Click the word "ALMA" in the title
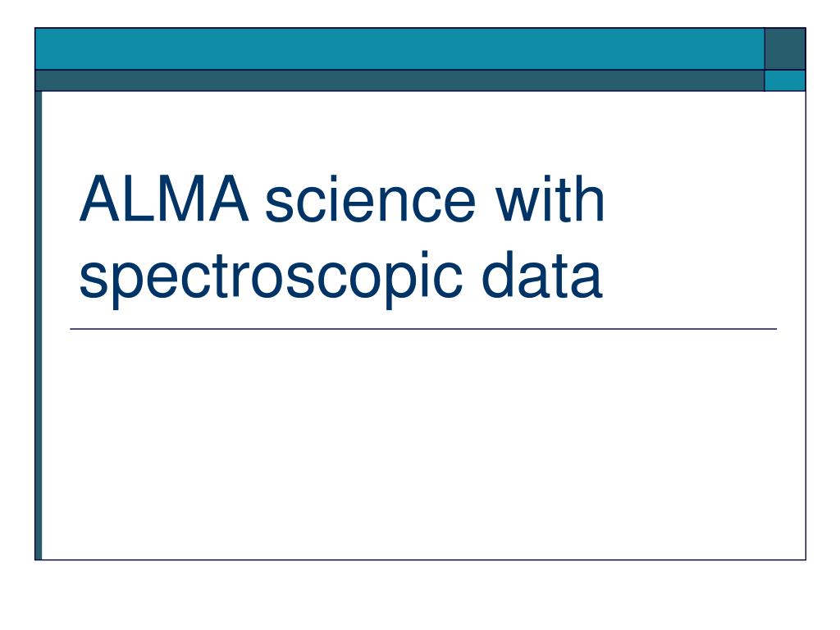 pyautogui.click(x=164, y=199)
